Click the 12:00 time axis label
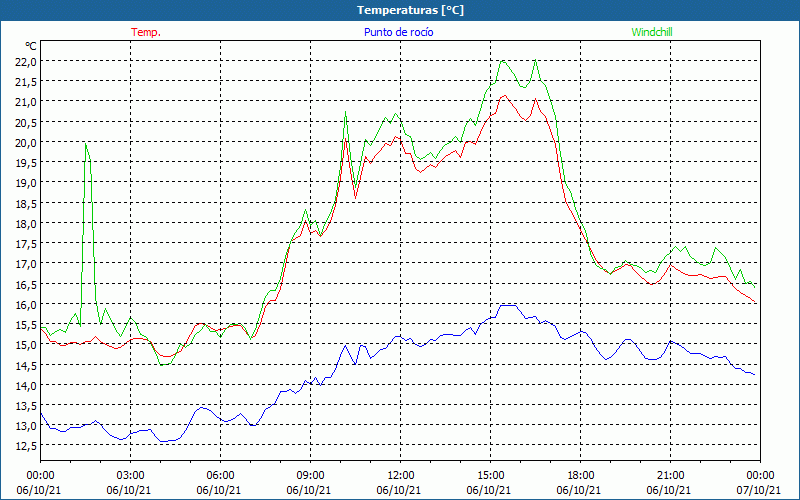Screen dimensions: 800x500 tap(401, 476)
